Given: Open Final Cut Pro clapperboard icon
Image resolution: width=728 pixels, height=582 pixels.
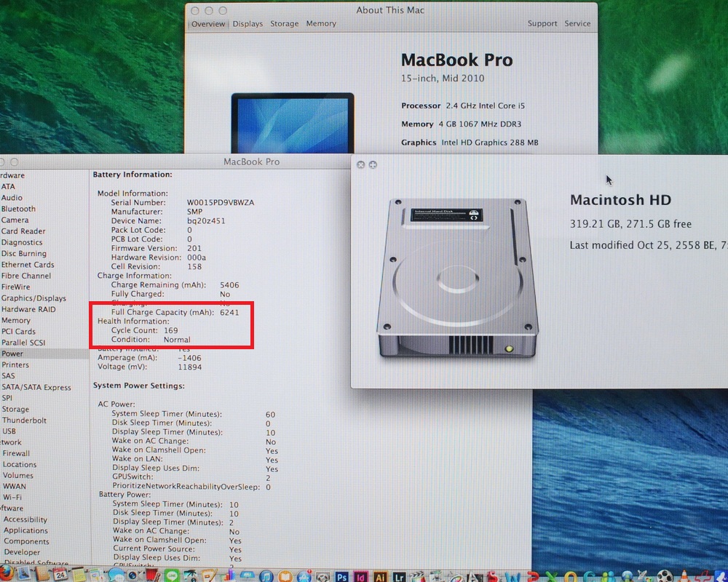Looking at the screenshot, I should pyautogui.click(x=417, y=576).
